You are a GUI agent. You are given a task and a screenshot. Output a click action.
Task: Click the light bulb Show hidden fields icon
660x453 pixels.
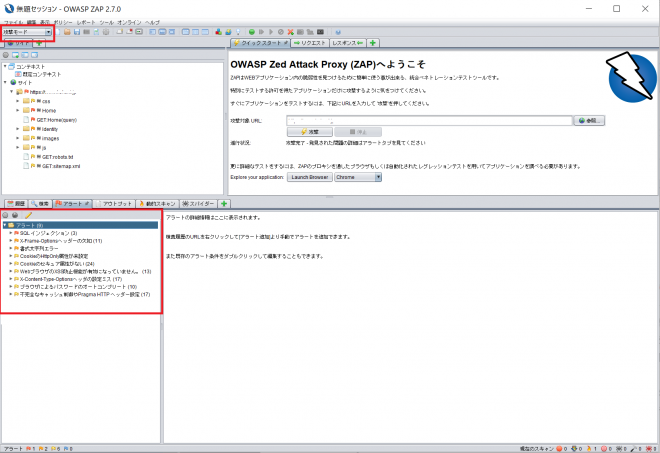(238, 32)
